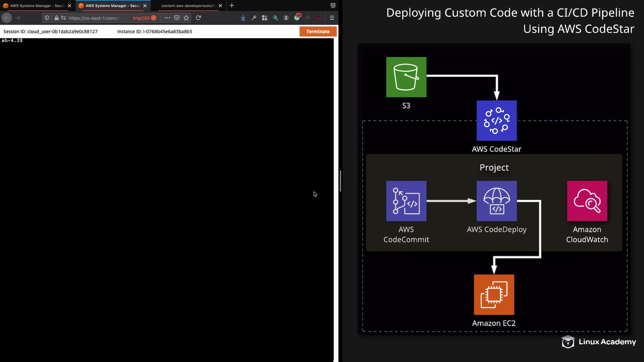Click the Terminate session button
Screen dimensions: 644x362
318,32
